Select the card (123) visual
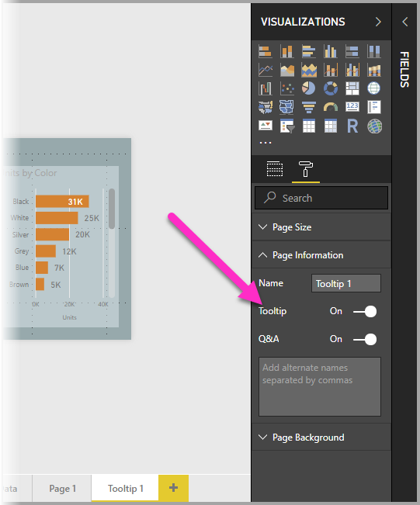The image size is (420, 505). [352, 107]
